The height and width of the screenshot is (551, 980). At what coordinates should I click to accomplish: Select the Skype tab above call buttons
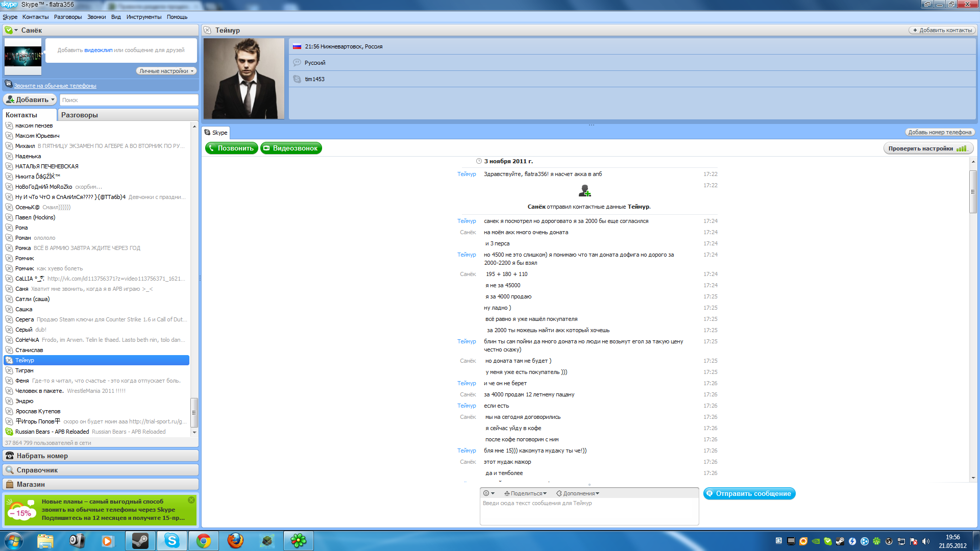pyautogui.click(x=216, y=133)
